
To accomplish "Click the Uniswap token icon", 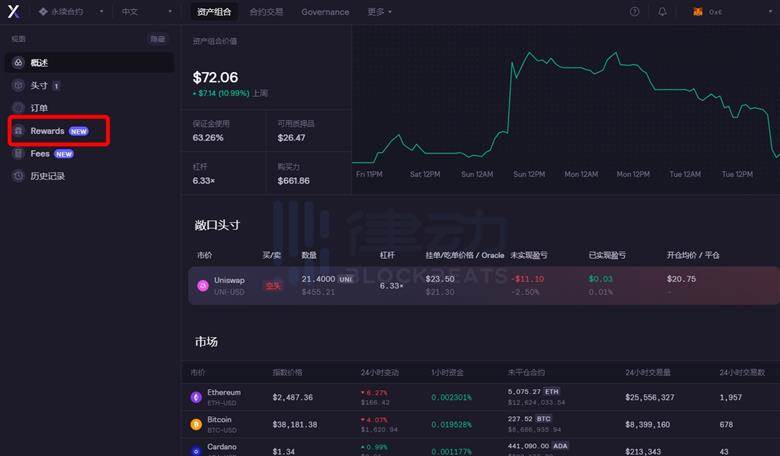I will 203,285.
